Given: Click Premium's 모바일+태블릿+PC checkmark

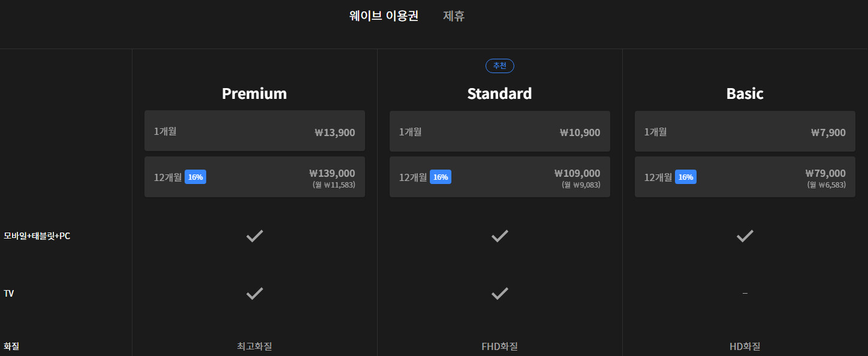Looking at the screenshot, I should pos(255,236).
